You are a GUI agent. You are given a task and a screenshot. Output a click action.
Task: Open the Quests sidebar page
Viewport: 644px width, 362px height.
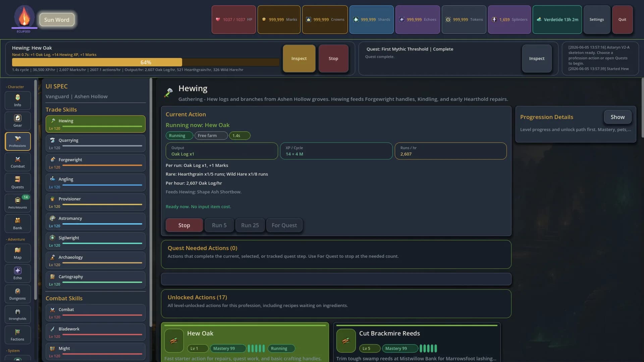pyautogui.click(x=17, y=183)
